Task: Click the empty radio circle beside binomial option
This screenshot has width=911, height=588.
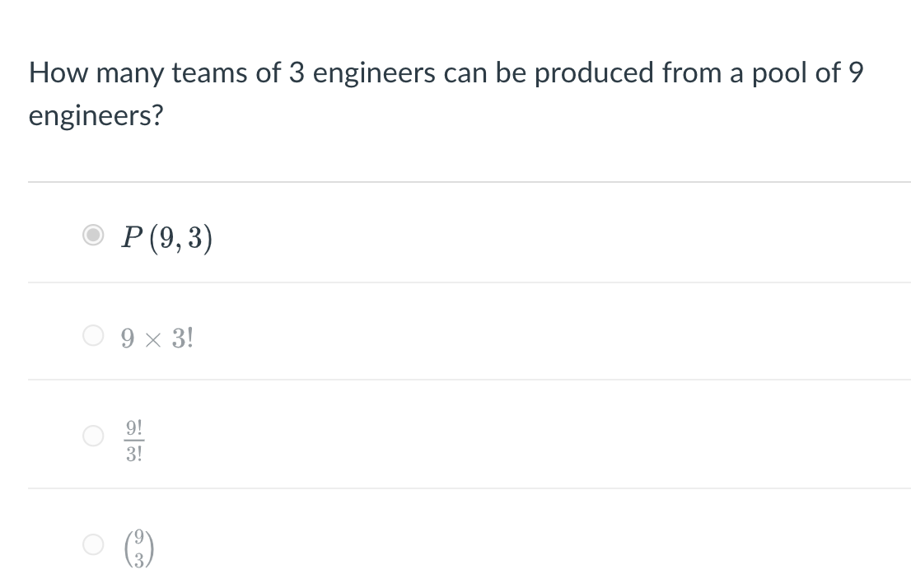Action: 93,544
